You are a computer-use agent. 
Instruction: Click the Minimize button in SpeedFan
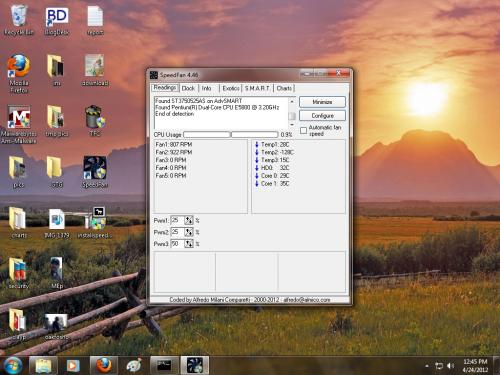click(x=322, y=102)
